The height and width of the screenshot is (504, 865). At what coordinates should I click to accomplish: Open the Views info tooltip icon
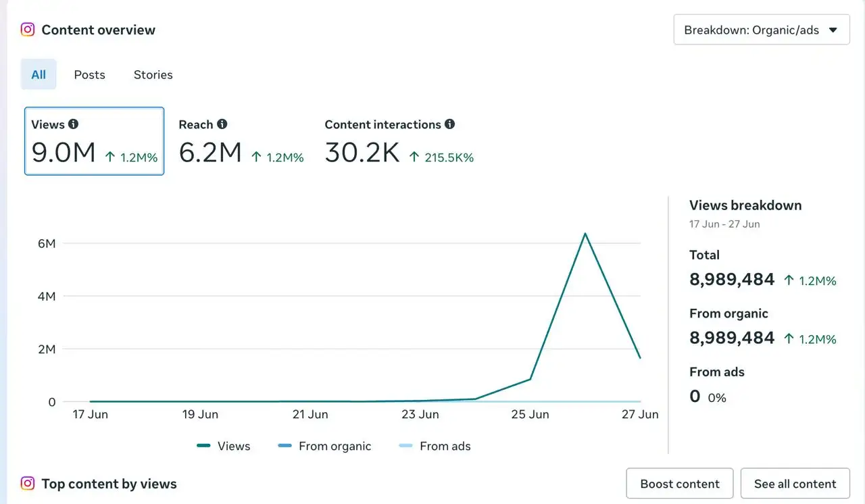pyautogui.click(x=74, y=124)
